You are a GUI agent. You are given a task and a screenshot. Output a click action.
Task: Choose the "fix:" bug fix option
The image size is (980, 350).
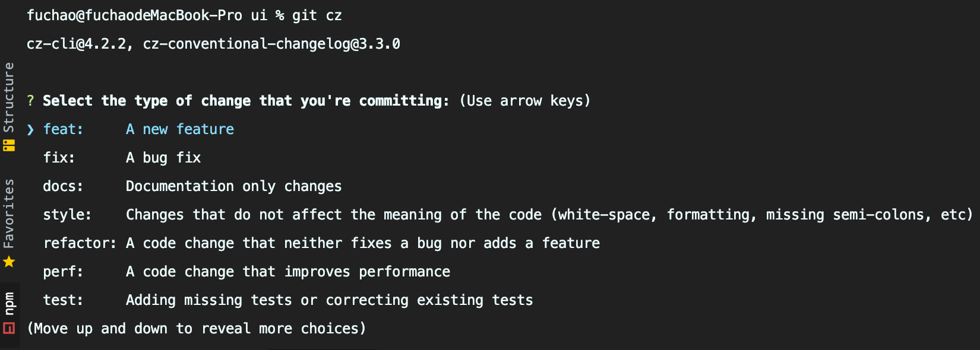point(59,158)
